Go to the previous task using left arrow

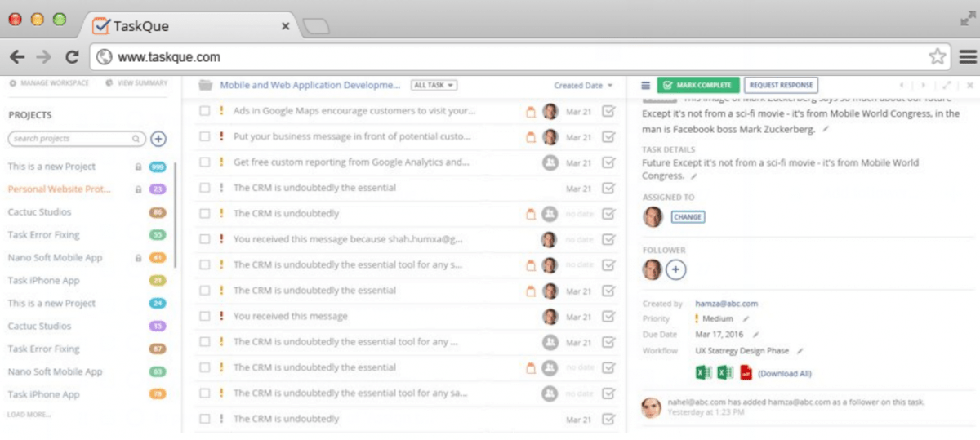(903, 85)
